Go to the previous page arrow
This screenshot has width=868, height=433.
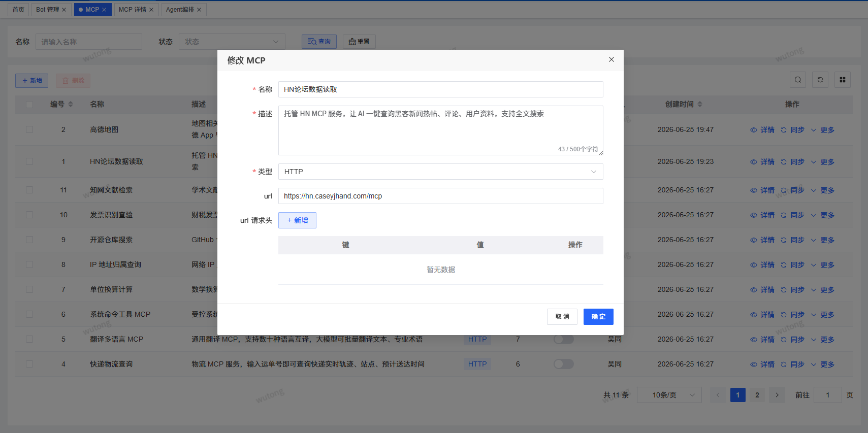pos(718,395)
